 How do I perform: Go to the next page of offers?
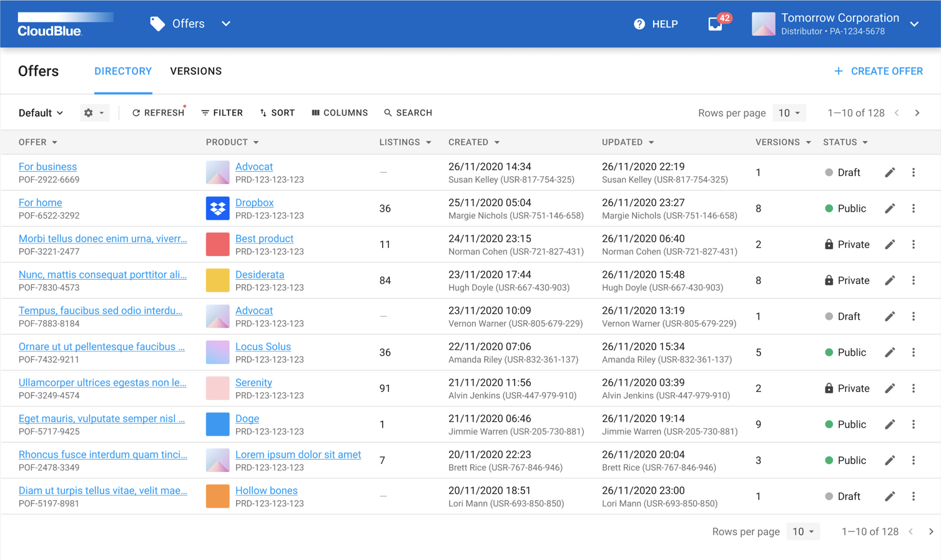click(x=917, y=113)
